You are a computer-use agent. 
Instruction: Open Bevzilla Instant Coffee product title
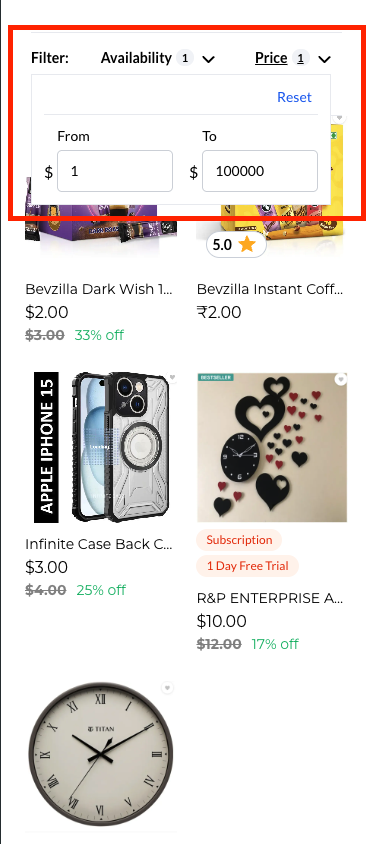pyautogui.click(x=270, y=290)
